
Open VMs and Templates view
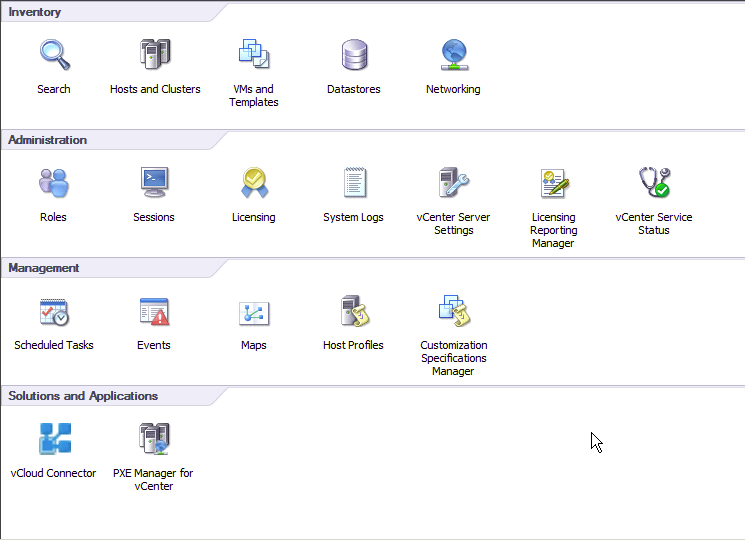click(254, 55)
